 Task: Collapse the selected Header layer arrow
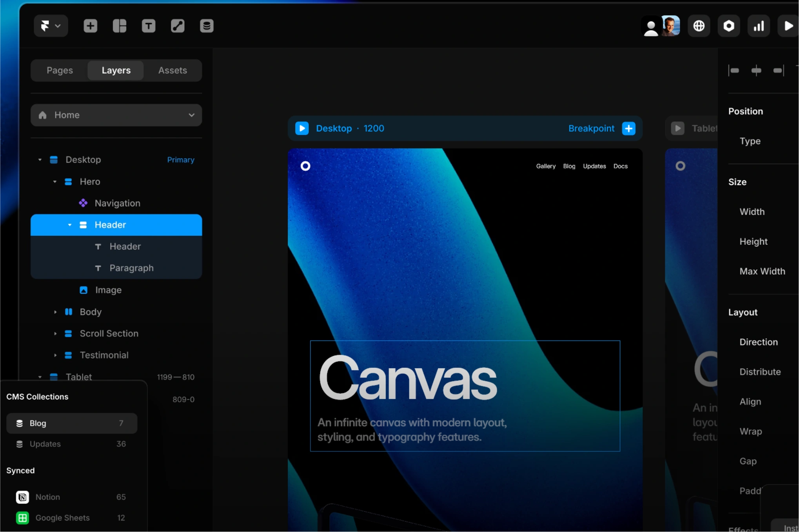pyautogui.click(x=70, y=225)
